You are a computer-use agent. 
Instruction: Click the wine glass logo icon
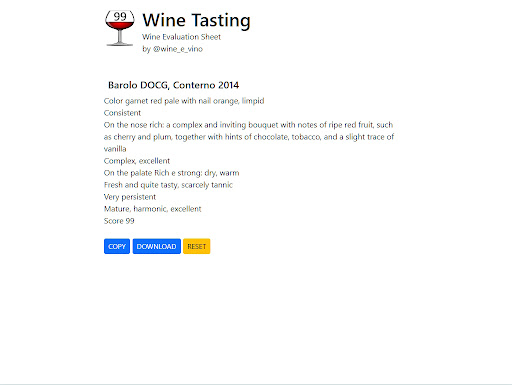(x=120, y=28)
